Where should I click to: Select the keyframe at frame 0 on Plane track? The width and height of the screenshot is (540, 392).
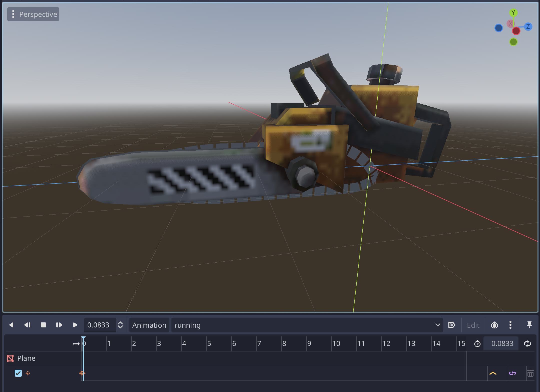coord(83,373)
